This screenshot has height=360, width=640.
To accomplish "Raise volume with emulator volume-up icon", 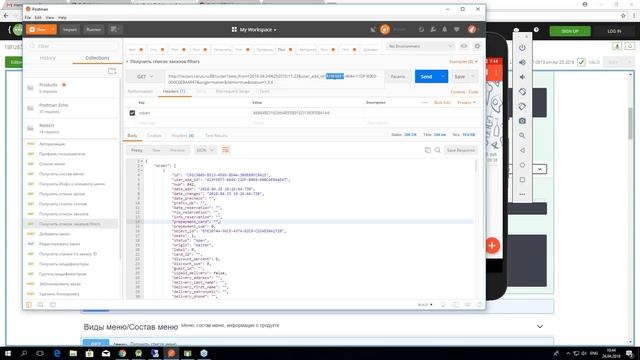I will pyautogui.click(x=522, y=62).
